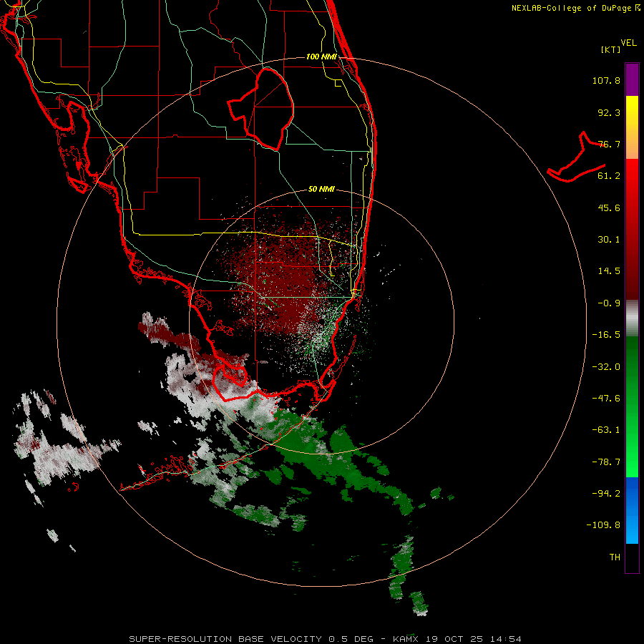Click the 76.7 velocity scale value
Viewport: 644px width, 644px height.
pyautogui.click(x=609, y=144)
